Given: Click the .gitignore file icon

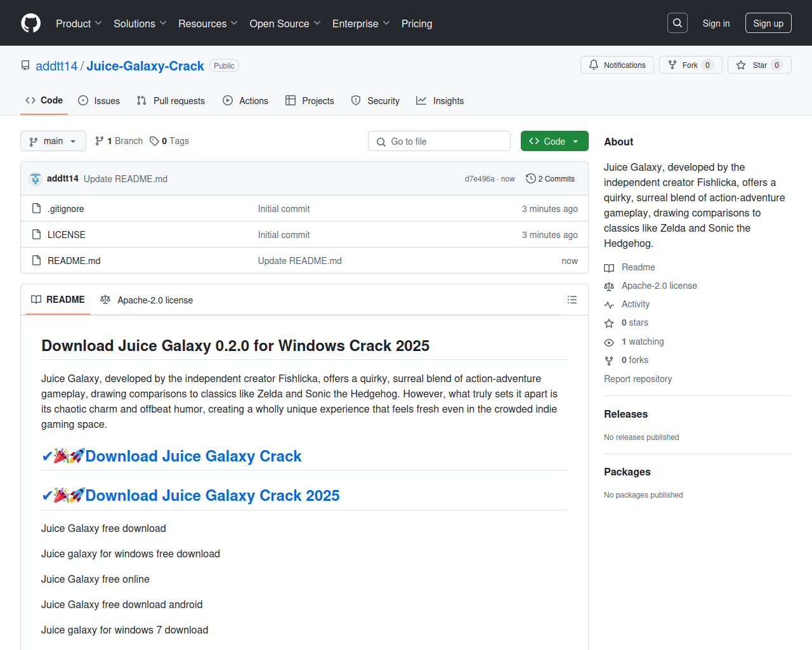Looking at the screenshot, I should click(37, 208).
